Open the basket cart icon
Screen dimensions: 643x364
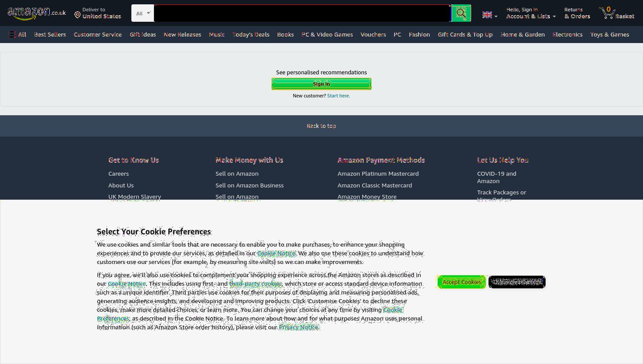[617, 13]
